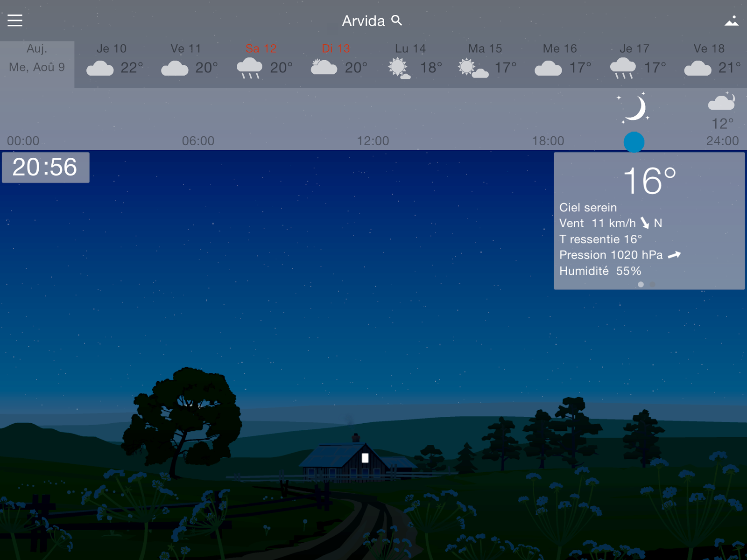Click the 21° temperature for Ve 18
The width and height of the screenshot is (747, 560).
coord(730,68)
